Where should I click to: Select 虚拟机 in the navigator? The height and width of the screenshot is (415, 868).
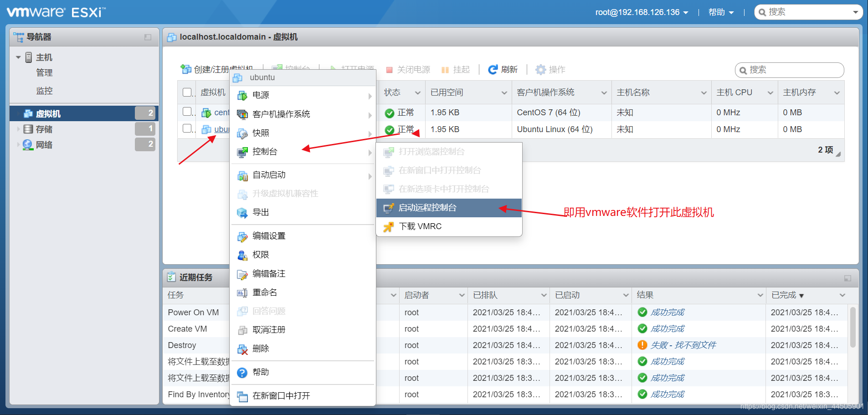(x=84, y=113)
